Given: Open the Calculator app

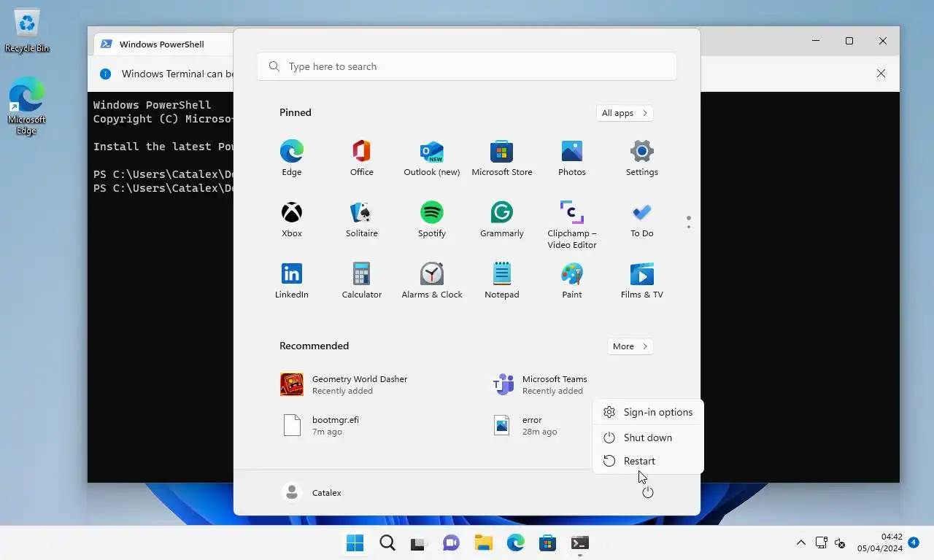Looking at the screenshot, I should [x=362, y=280].
